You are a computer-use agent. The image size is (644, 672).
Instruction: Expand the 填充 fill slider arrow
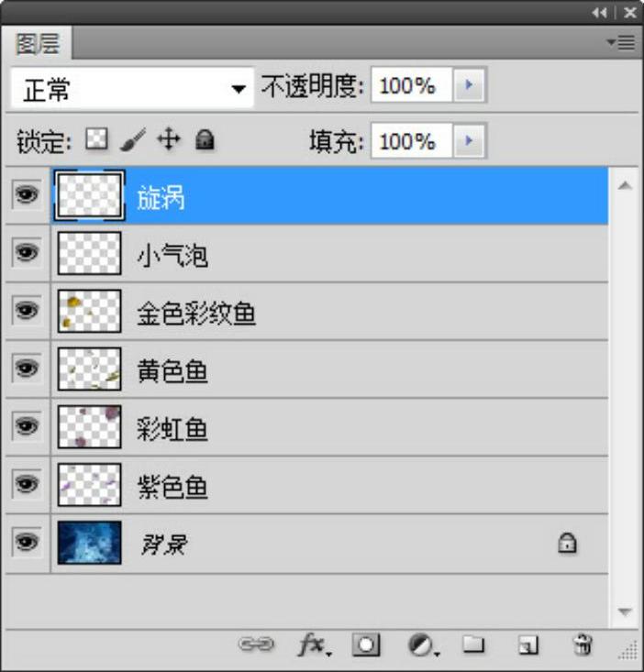[471, 141]
